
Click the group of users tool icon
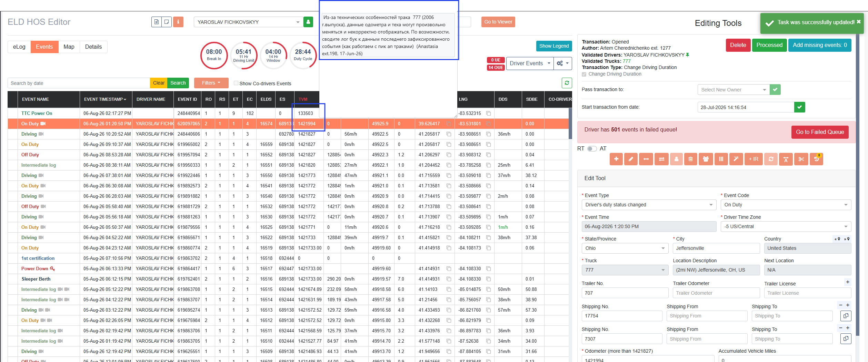coord(706,159)
